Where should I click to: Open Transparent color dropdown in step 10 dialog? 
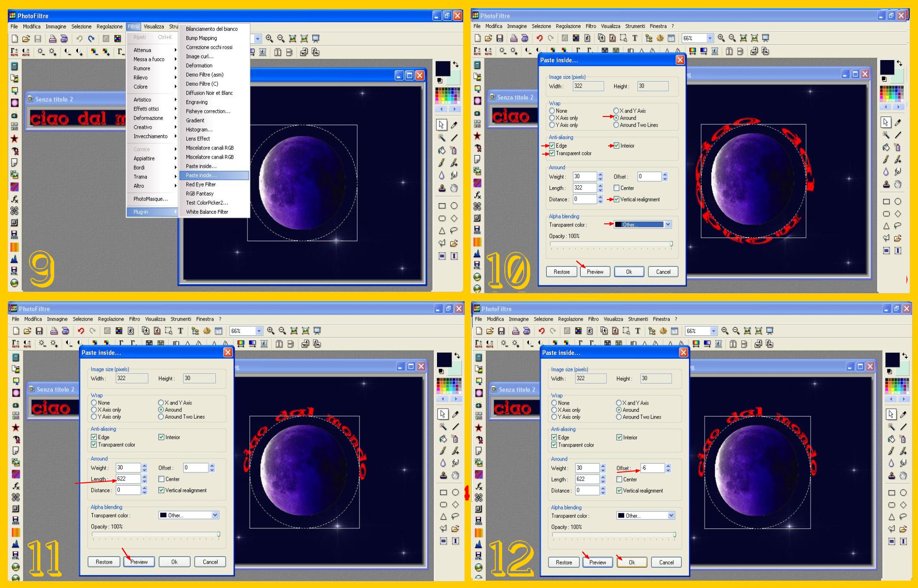pyautogui.click(x=668, y=225)
